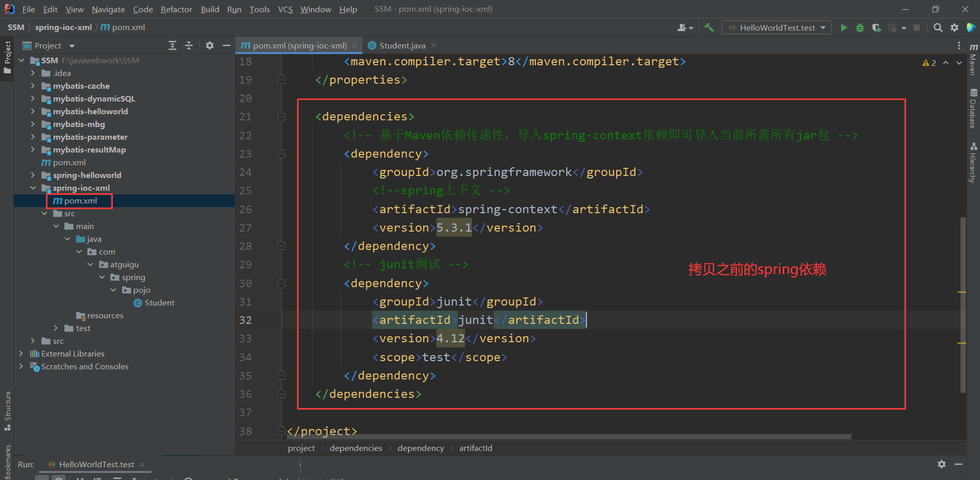Viewport: 980px width, 480px height.
Task: Expand mybatis-dynamicSQL module
Action: (x=33, y=98)
